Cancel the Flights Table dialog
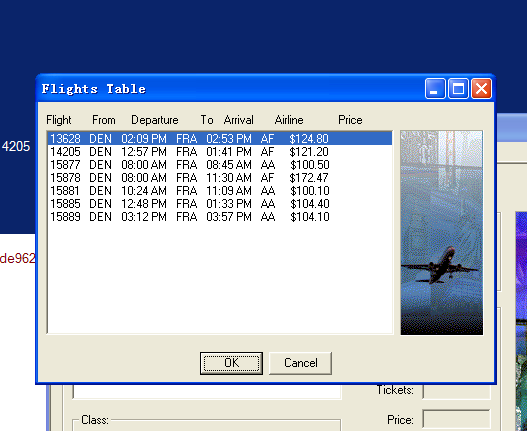This screenshot has height=431, width=527. pos(300,363)
